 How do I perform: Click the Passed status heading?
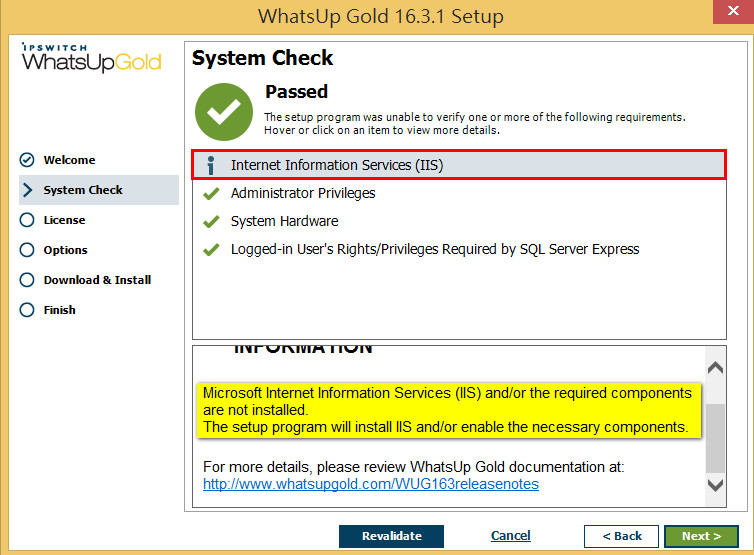296,91
